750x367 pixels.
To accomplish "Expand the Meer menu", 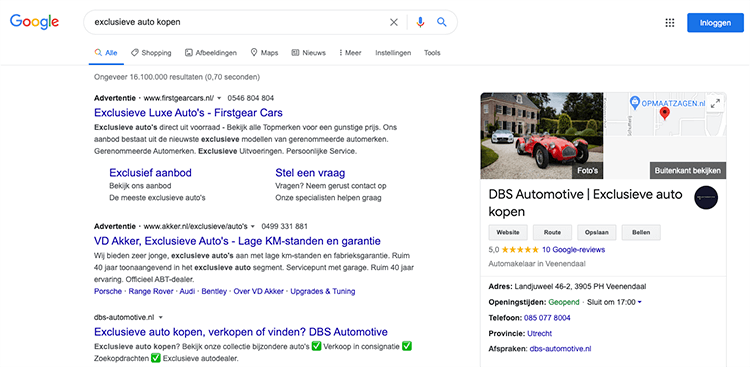I will (350, 53).
